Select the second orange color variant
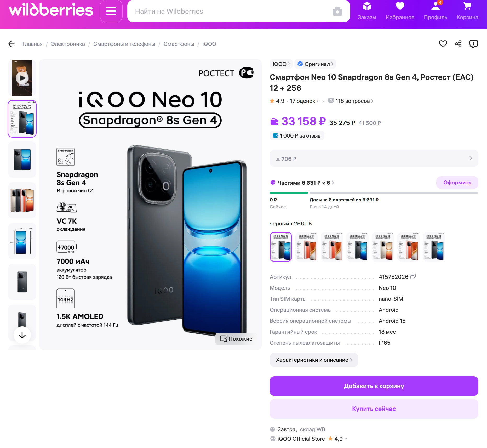The image size is (487, 448). (x=332, y=247)
